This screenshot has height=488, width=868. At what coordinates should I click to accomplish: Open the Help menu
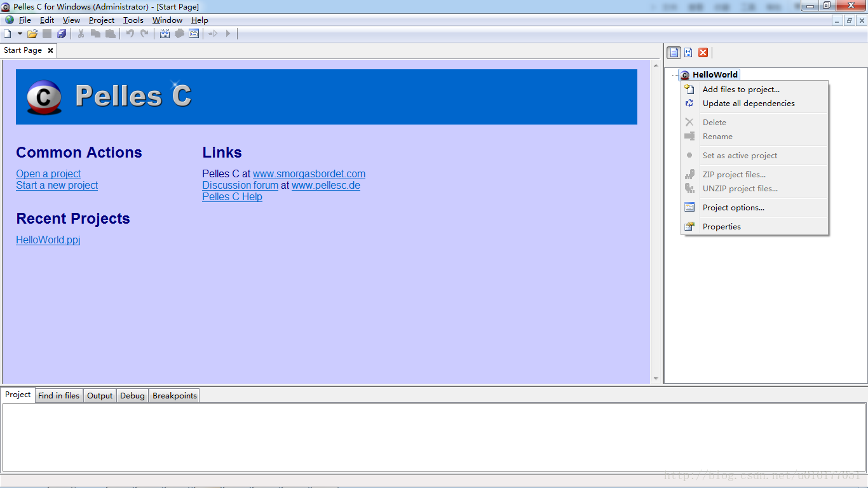click(x=200, y=20)
